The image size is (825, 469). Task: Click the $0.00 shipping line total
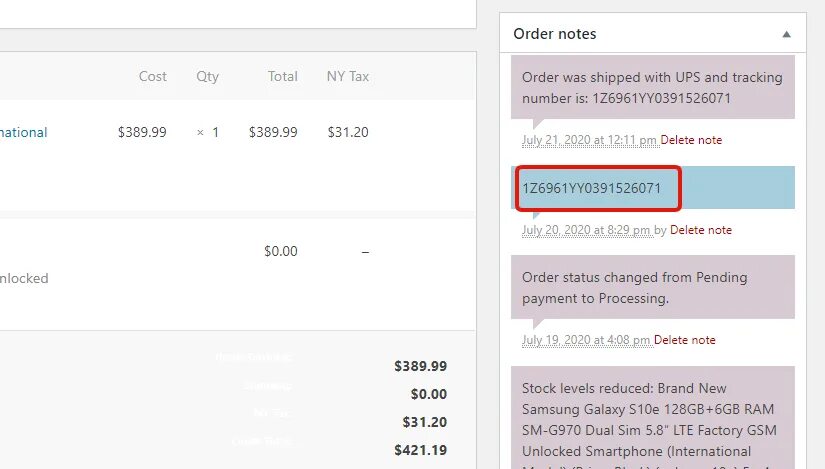280,251
